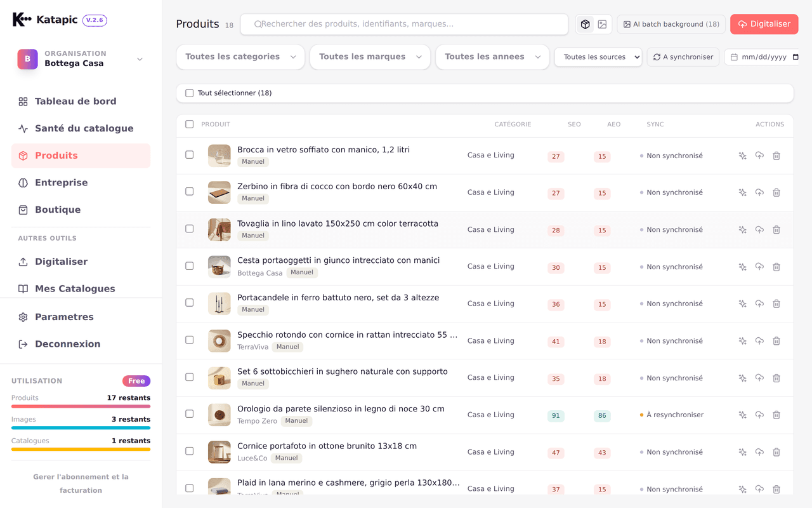The width and height of the screenshot is (812, 508).
Task: Click the A synchroniser filter button
Action: 683,57
